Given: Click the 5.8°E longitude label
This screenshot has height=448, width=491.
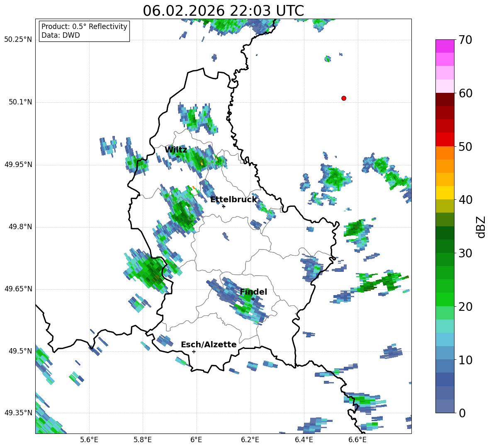Looking at the screenshot, I should pos(143,440).
